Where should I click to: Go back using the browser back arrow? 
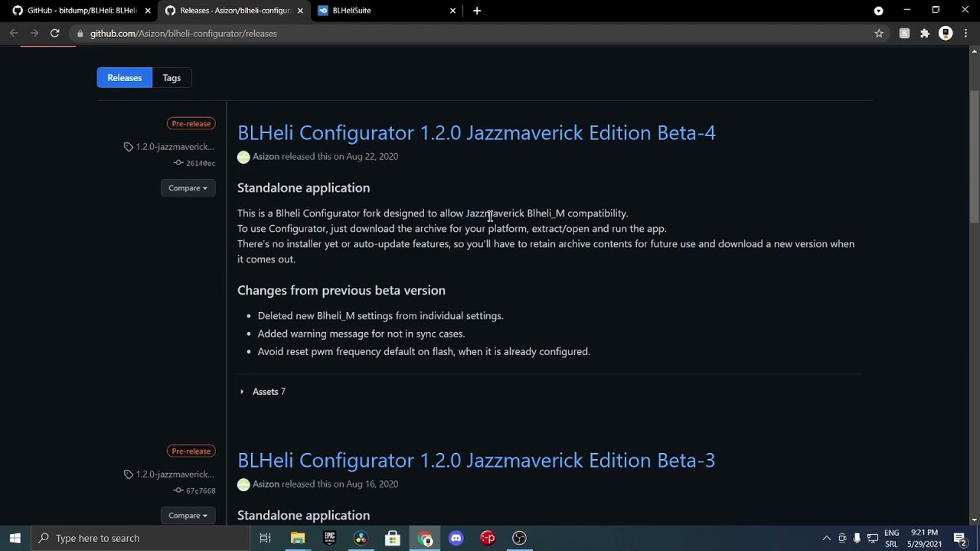[x=14, y=33]
